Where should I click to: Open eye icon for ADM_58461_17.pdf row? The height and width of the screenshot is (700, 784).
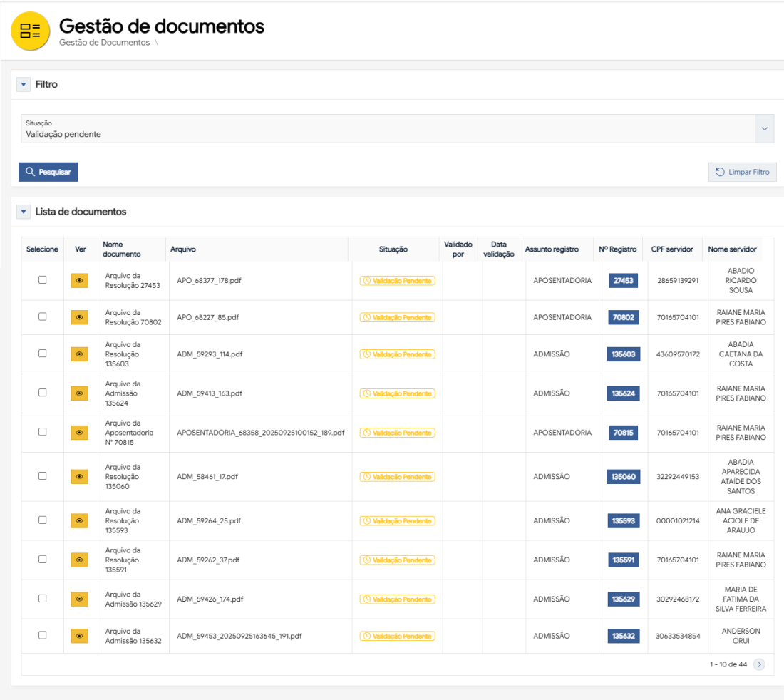(79, 477)
